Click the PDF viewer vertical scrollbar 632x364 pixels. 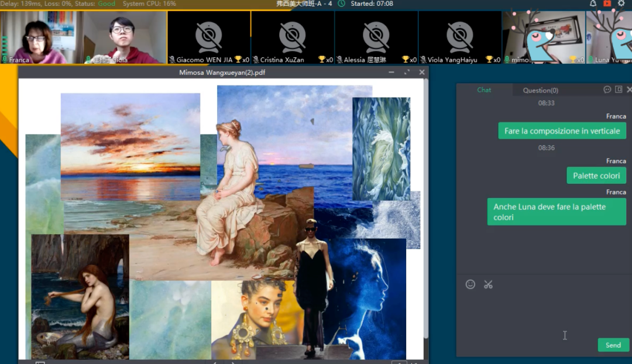[425, 210]
